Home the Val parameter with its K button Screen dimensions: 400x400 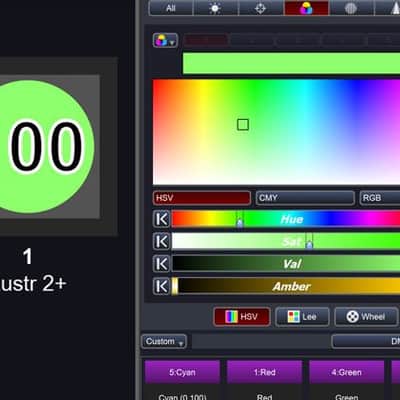[x=162, y=264]
